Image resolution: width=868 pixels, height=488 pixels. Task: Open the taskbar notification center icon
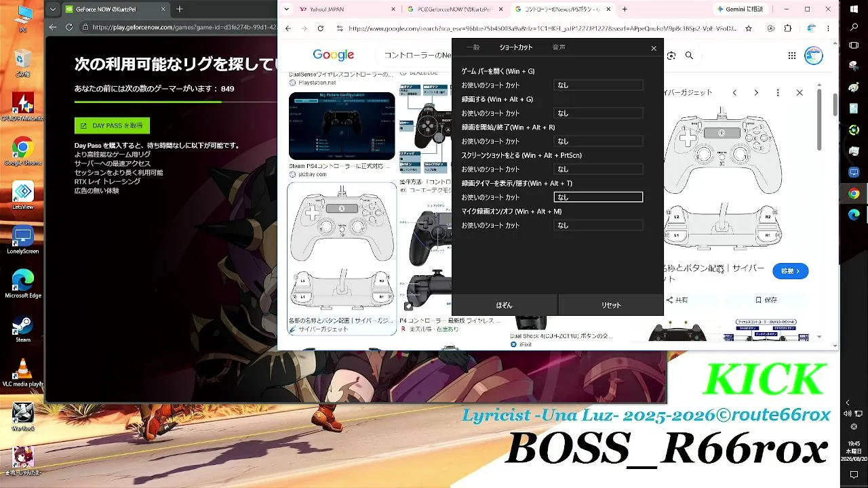click(854, 474)
